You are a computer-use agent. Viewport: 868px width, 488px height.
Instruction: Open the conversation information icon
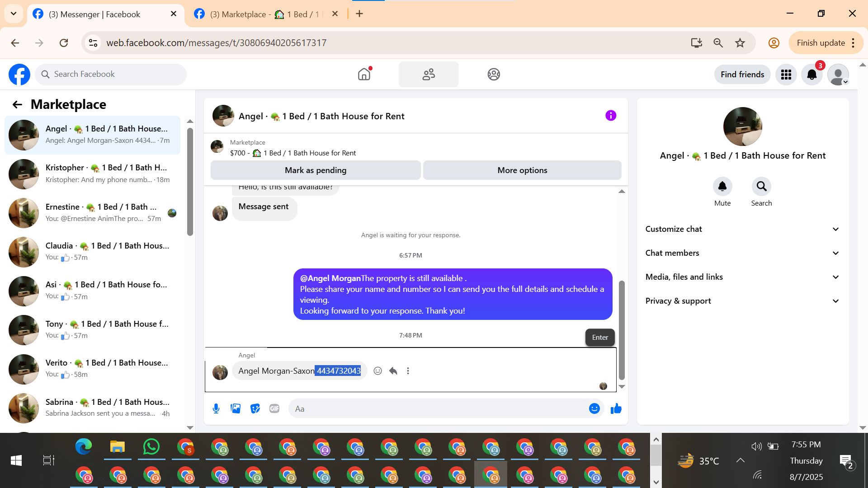pos(611,116)
